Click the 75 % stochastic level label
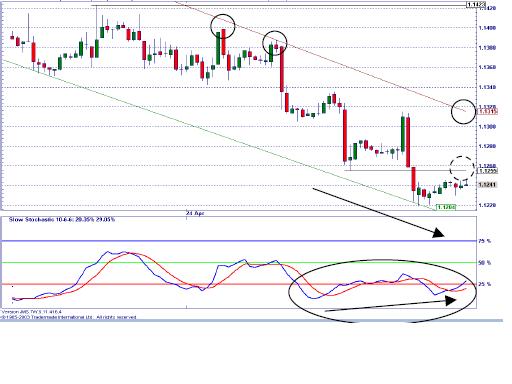512x384 pixels. [484, 241]
